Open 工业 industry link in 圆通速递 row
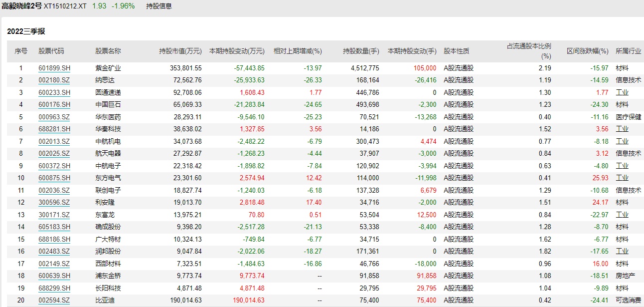 622,92
